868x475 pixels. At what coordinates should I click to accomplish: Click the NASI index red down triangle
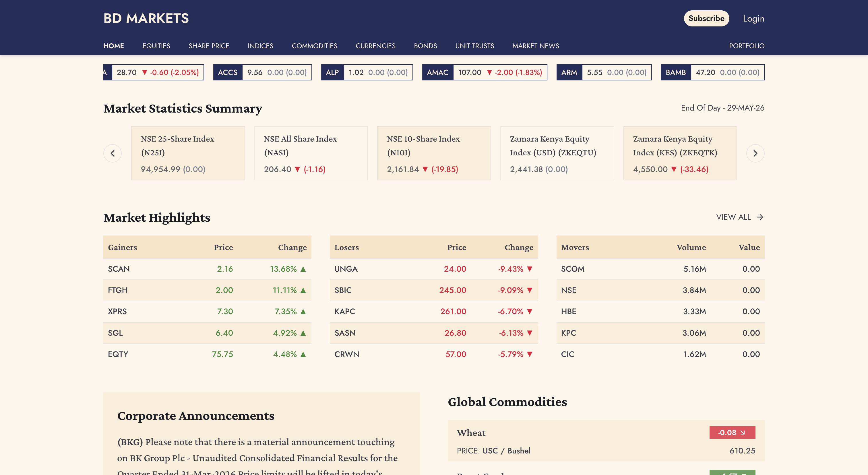click(x=297, y=169)
